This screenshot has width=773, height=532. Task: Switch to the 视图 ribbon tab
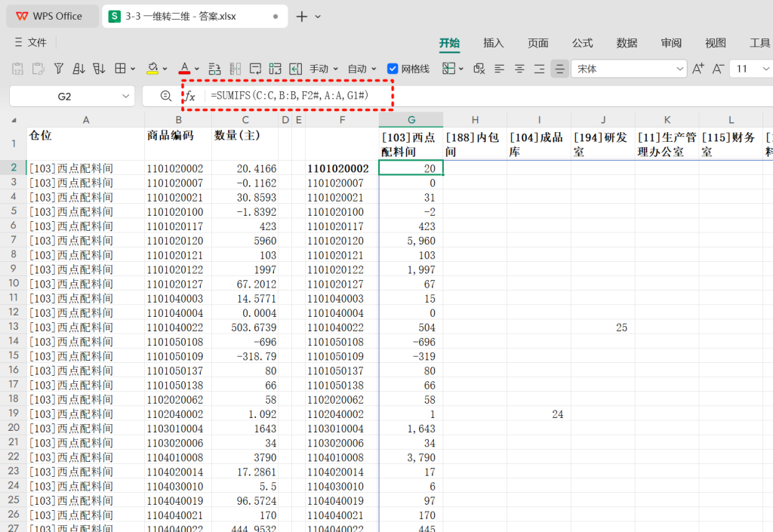coord(716,43)
